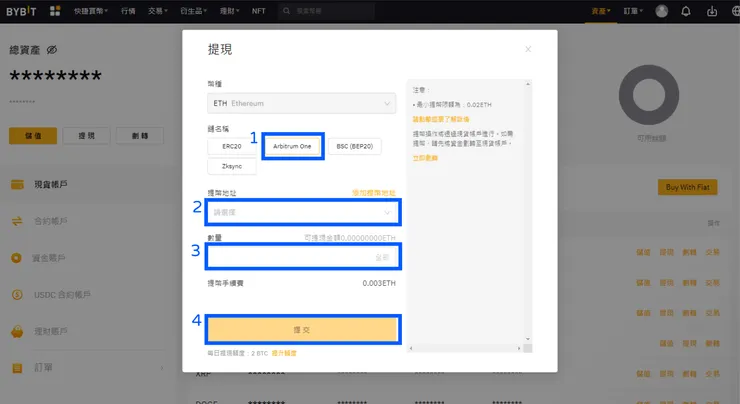This screenshot has width=740, height=404.
Task: Click the 立即劃轉 link in notes panel
Action: point(425,158)
